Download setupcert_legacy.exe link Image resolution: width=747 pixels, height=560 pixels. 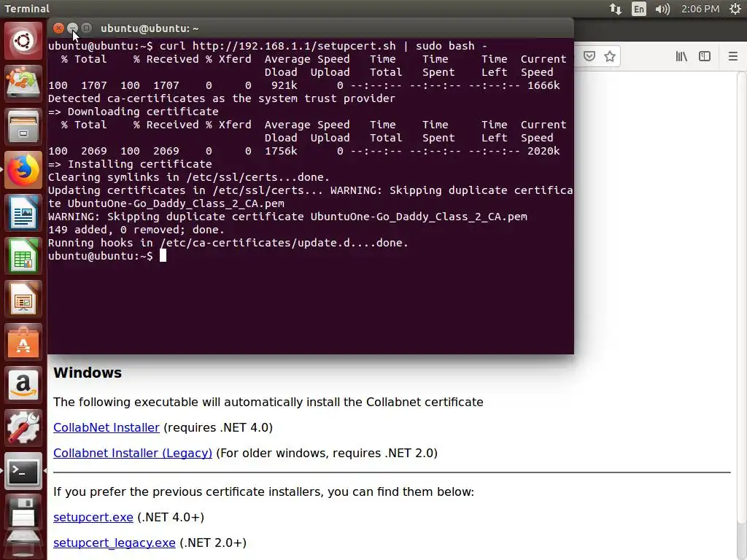pos(115,542)
